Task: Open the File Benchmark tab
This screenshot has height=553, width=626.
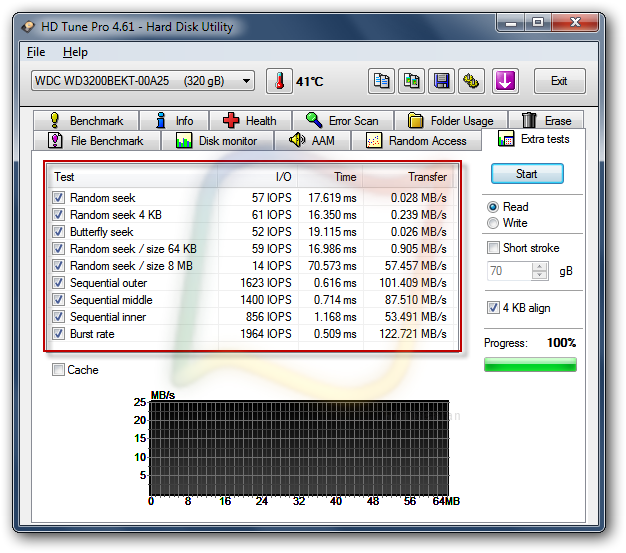Action: pos(97,141)
